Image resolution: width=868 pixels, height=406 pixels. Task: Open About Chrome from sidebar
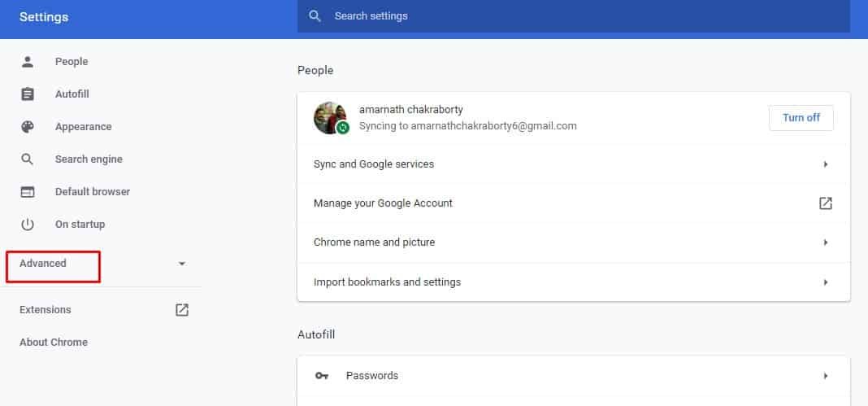click(54, 343)
